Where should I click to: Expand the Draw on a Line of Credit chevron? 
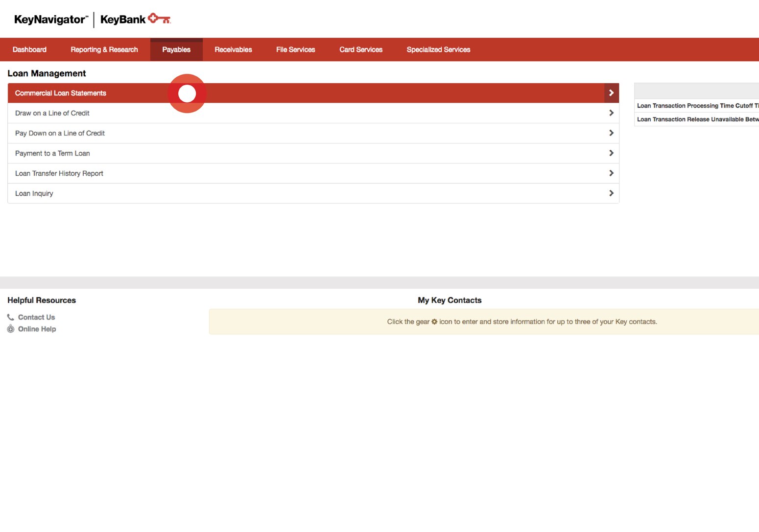point(611,113)
